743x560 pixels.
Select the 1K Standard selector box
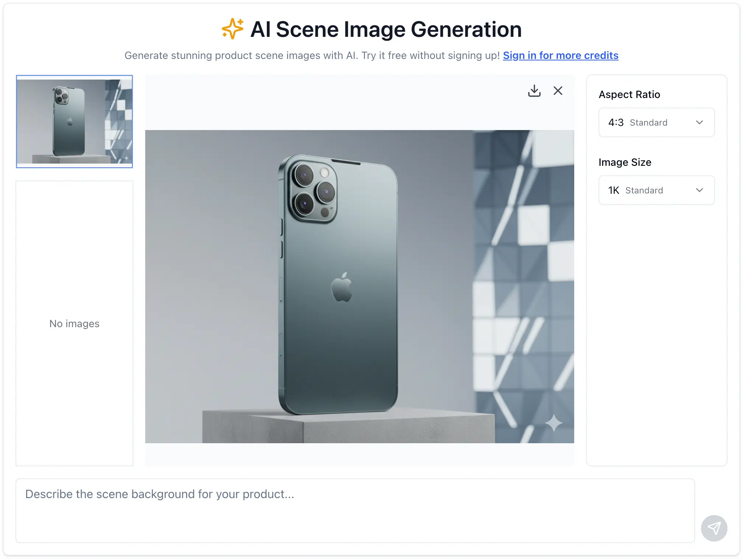(x=656, y=190)
